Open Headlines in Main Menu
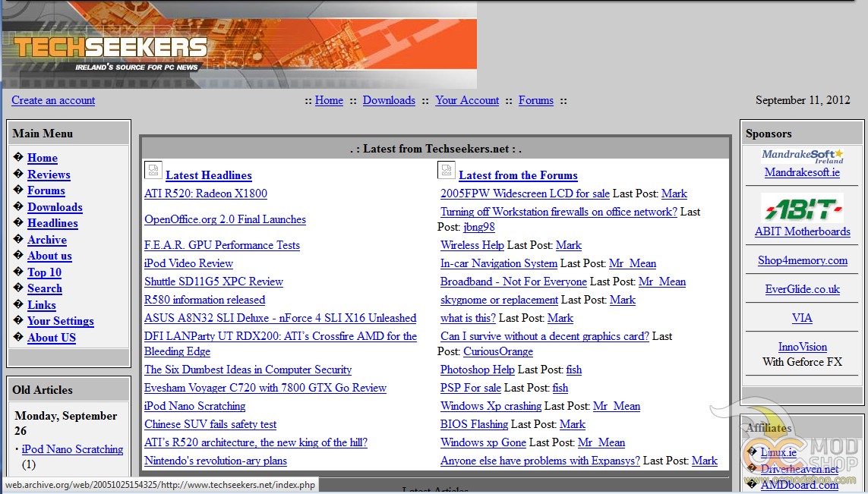Viewport: 868px width, 494px height. [x=52, y=223]
